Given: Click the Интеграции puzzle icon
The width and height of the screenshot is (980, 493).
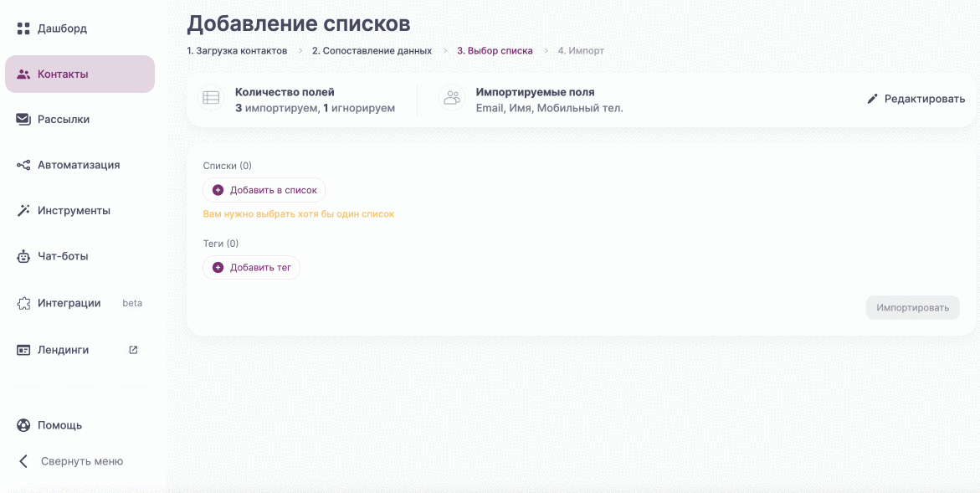Looking at the screenshot, I should [22, 302].
